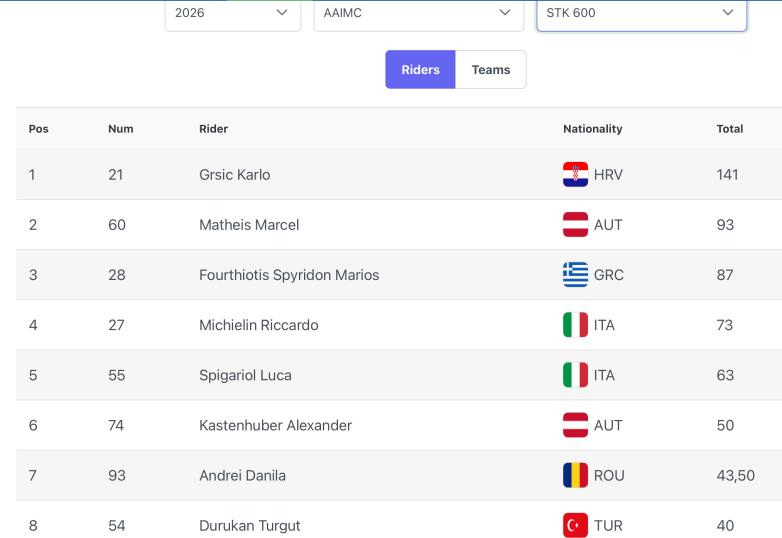This screenshot has height=538, width=782.
Task: Switch to the Riders tab
Action: [420, 69]
